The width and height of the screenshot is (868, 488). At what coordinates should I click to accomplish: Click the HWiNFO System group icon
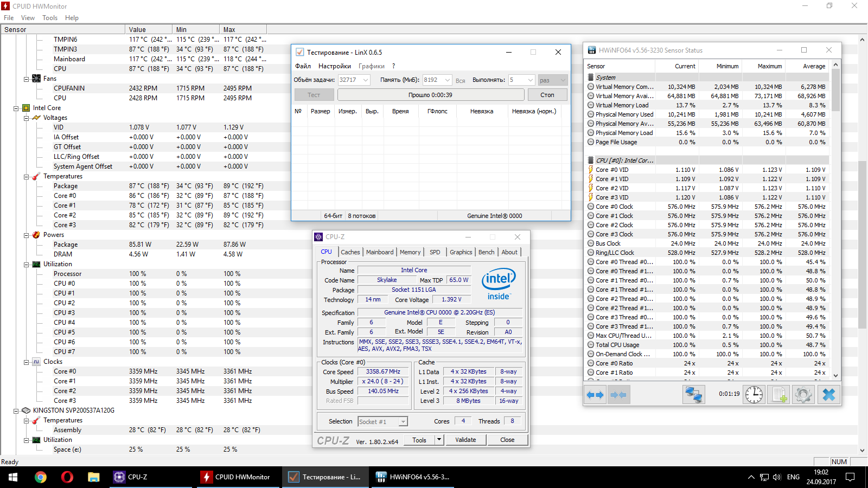click(591, 78)
